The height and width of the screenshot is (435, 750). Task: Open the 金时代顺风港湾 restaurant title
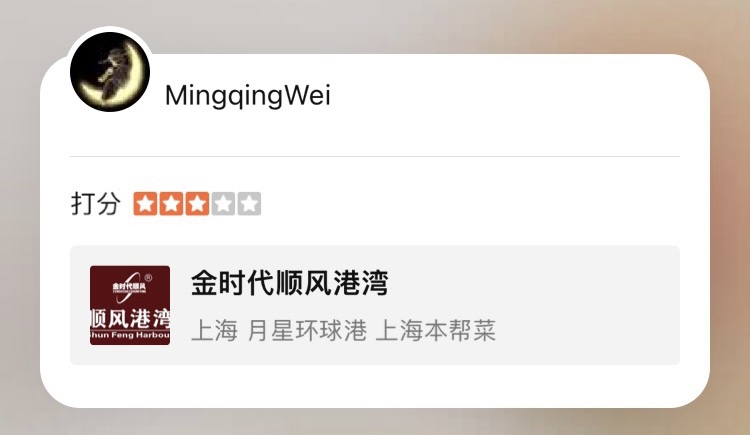pos(289,283)
